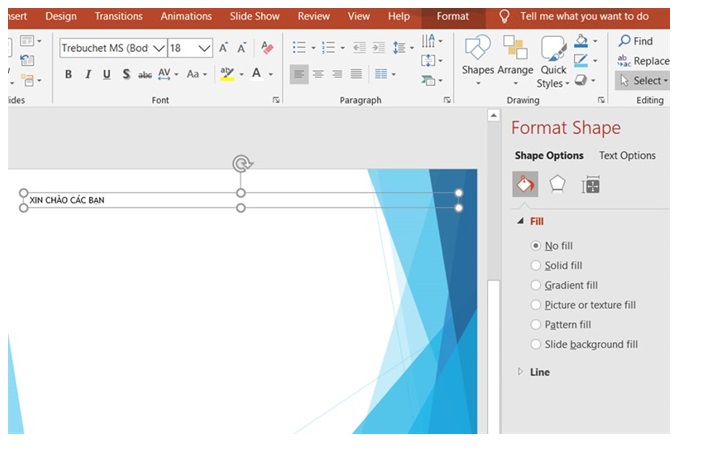The width and height of the screenshot is (702, 456).
Task: Open the font size dropdown
Action: 205,48
